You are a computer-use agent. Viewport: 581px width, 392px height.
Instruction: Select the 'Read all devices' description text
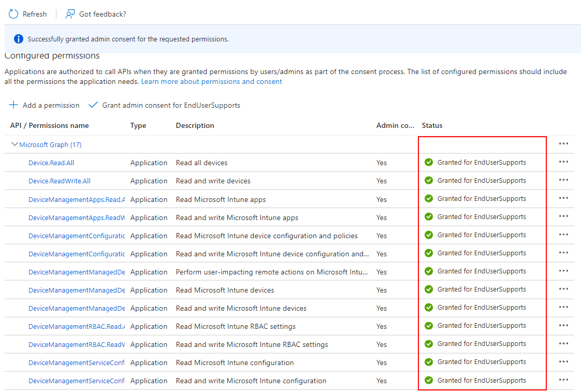click(x=201, y=163)
